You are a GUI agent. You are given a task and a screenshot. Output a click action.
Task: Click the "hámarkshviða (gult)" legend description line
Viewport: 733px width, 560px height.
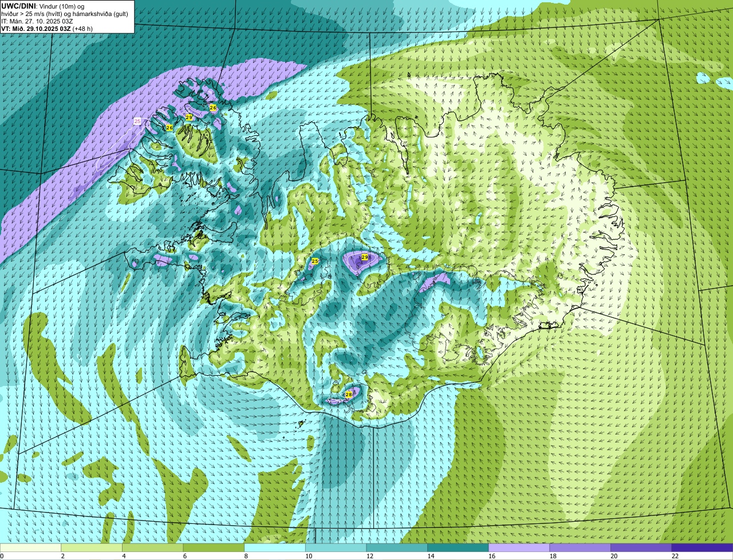[65, 13]
